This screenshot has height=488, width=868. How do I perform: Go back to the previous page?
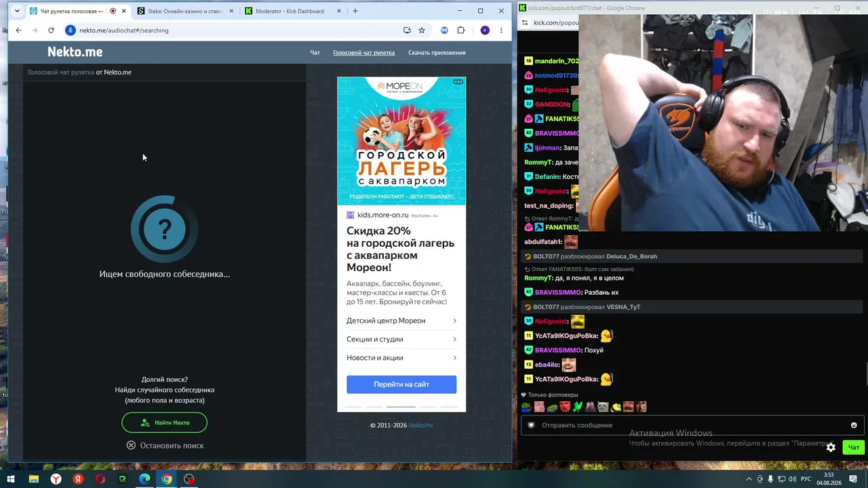pos(18,30)
